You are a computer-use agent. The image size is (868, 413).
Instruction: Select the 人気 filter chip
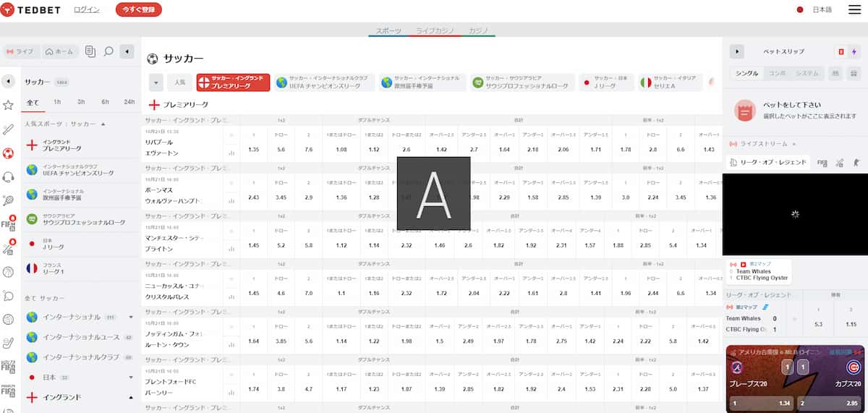click(x=180, y=82)
